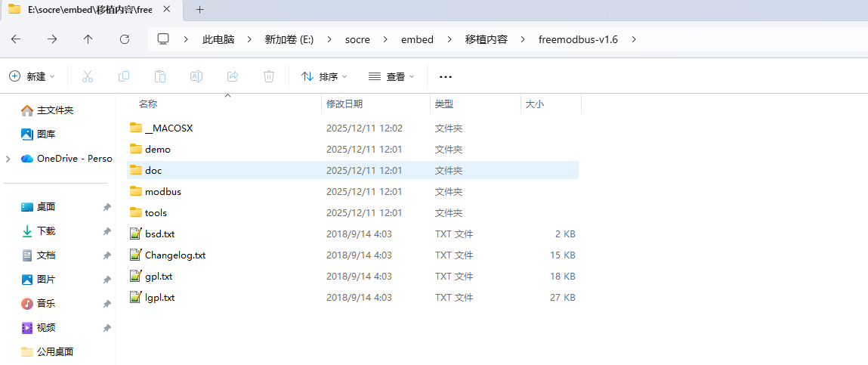This screenshot has width=868, height=365.
Task: Open the 查看 view options dropdown
Action: [391, 76]
